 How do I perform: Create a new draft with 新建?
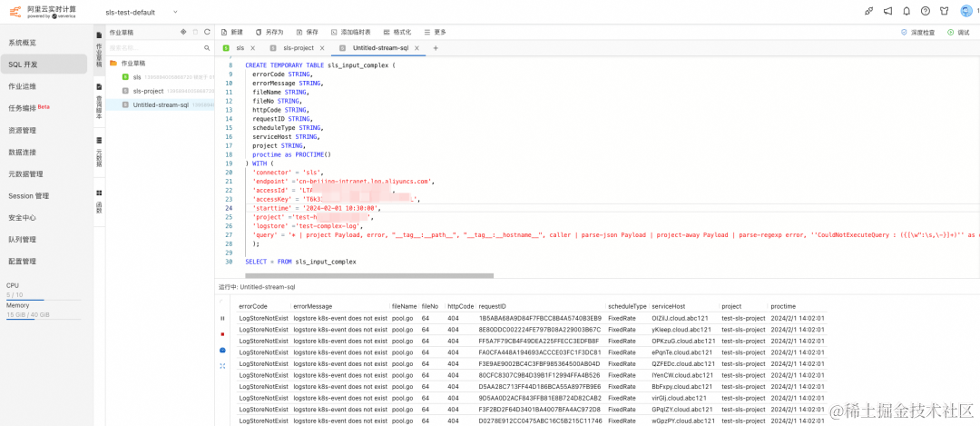coord(232,32)
